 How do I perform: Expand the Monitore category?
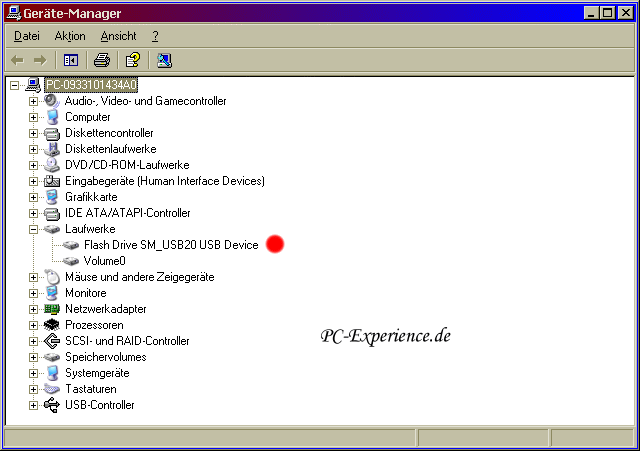click(33, 293)
